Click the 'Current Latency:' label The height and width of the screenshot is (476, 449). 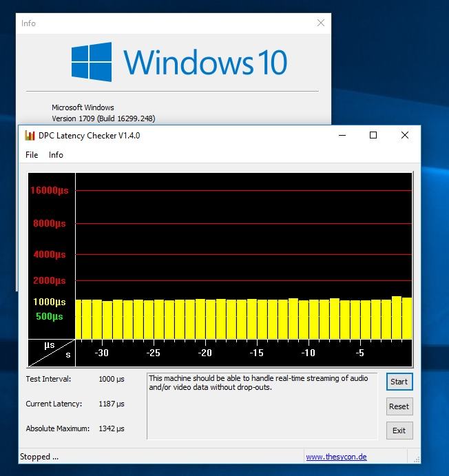point(54,404)
